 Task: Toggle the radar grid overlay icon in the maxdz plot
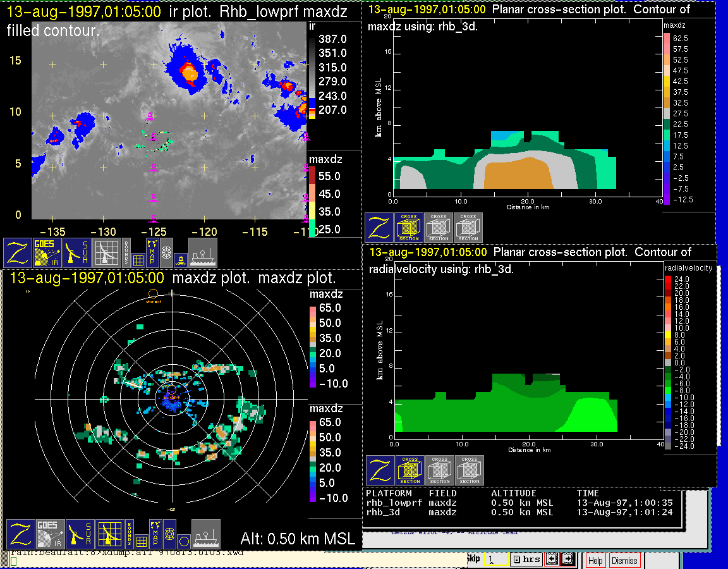(109, 534)
